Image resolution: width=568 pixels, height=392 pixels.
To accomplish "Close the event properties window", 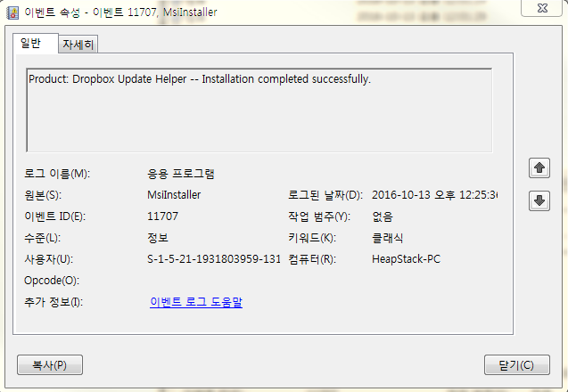I will point(542,8).
